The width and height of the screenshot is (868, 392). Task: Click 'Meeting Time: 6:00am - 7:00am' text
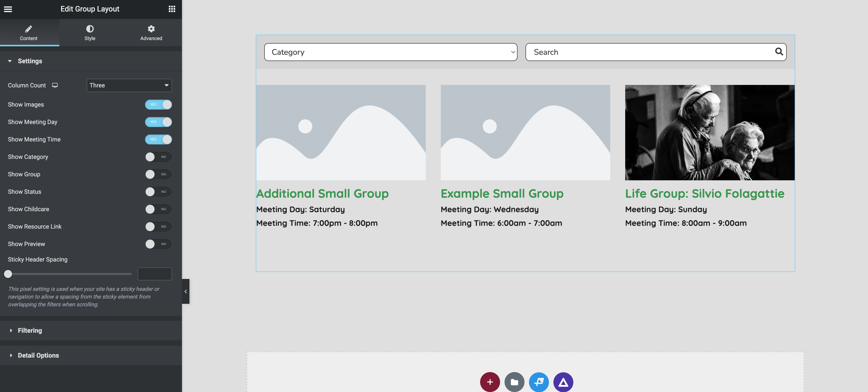point(501,223)
